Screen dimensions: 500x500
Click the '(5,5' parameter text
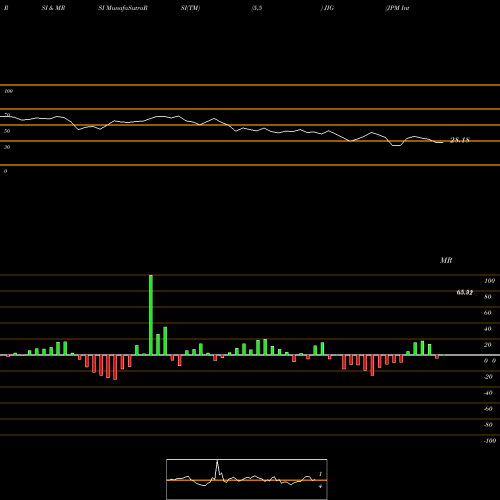coord(257,8)
